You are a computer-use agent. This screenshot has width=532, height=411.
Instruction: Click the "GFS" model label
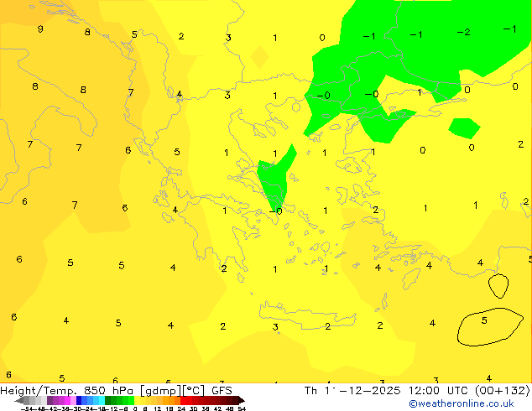(x=222, y=391)
